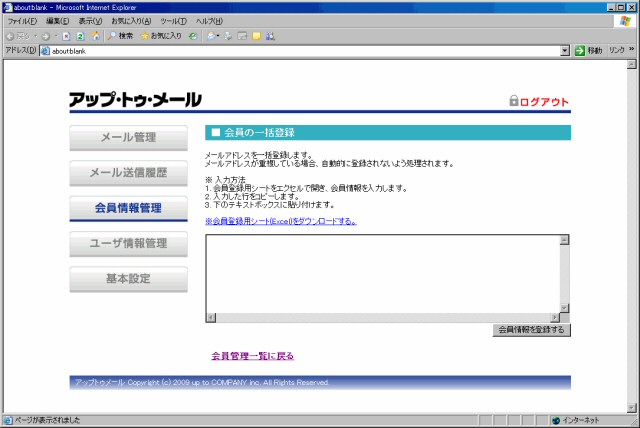
Task: Select the 会員情報管理 sidebar button
Action: 129,208
